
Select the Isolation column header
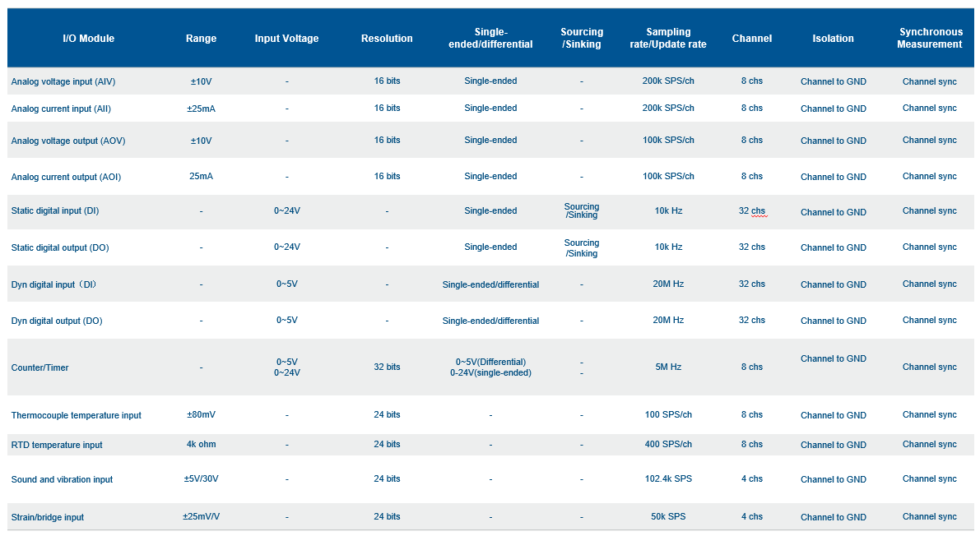pyautogui.click(x=833, y=39)
